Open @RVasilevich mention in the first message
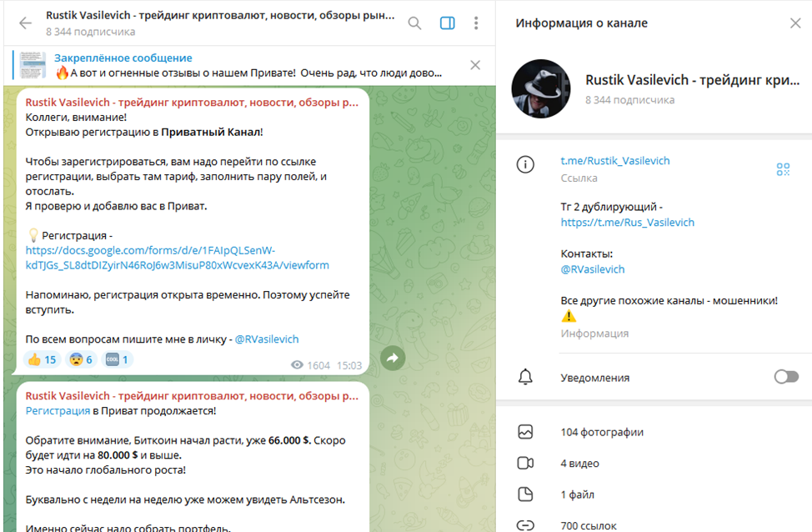This screenshot has width=812, height=532. point(267,339)
